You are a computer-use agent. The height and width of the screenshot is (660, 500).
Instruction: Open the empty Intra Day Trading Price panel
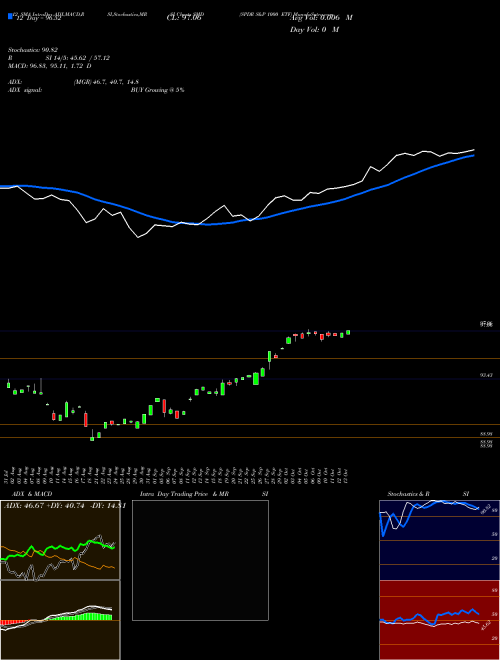200,560
